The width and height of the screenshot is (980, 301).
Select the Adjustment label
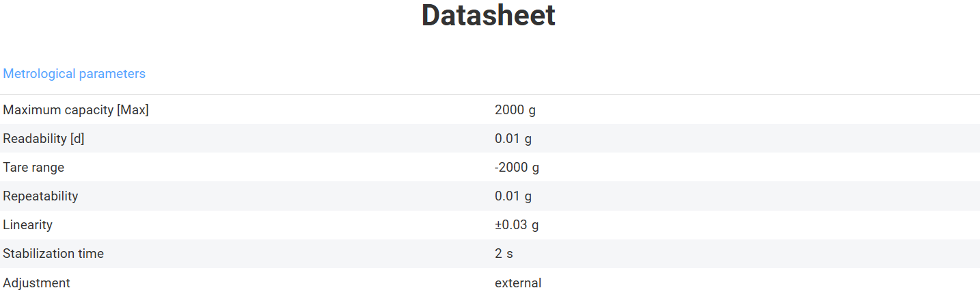[36, 283]
